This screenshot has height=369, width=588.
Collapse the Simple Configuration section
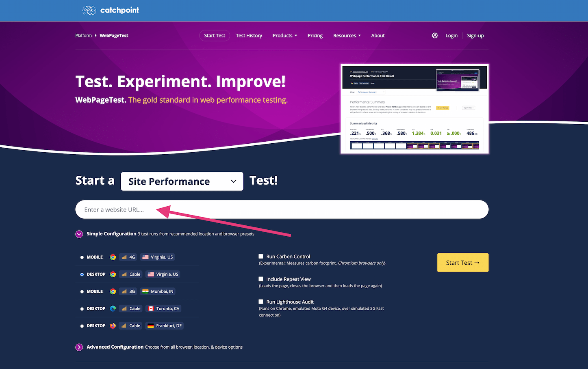(x=79, y=234)
